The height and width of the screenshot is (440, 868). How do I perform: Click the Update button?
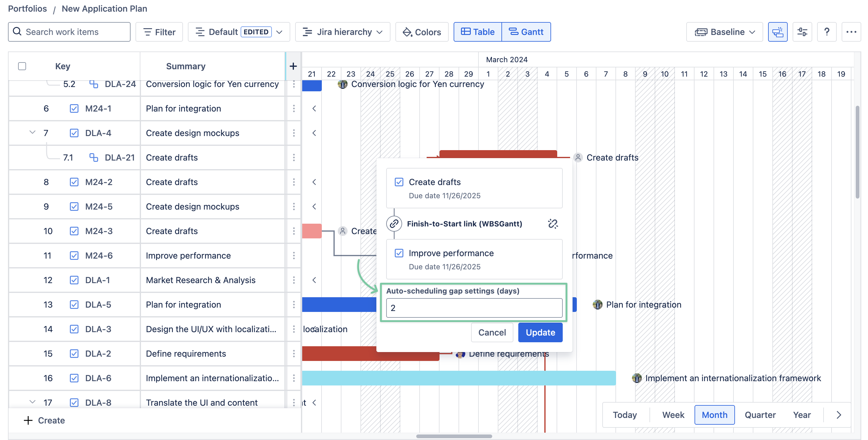click(x=540, y=332)
